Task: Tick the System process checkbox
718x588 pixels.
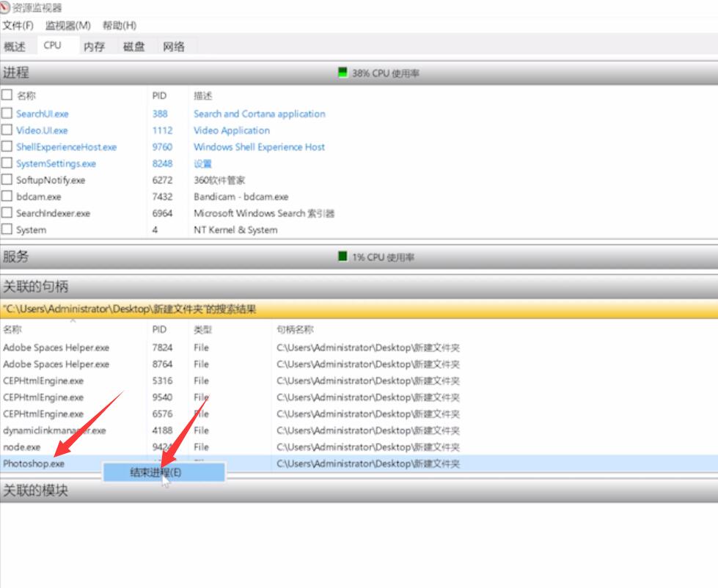Action: (7, 229)
